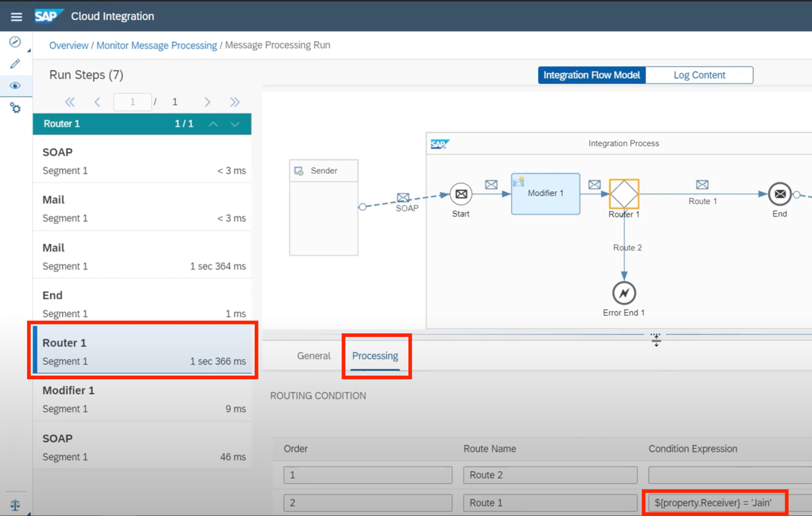
Task: Move up in Router 1 step navigator
Action: tap(213, 124)
